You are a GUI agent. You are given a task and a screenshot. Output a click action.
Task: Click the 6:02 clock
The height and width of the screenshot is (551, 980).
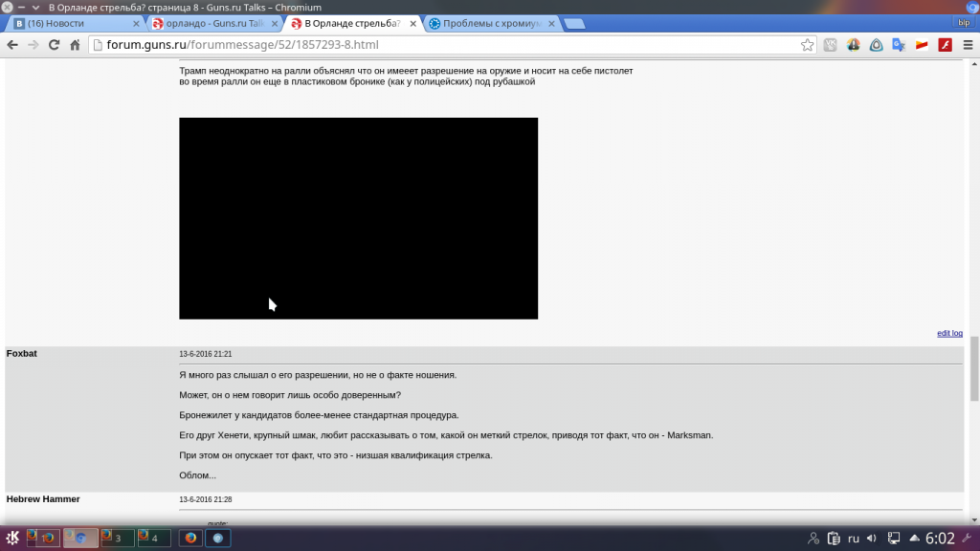[940, 538]
